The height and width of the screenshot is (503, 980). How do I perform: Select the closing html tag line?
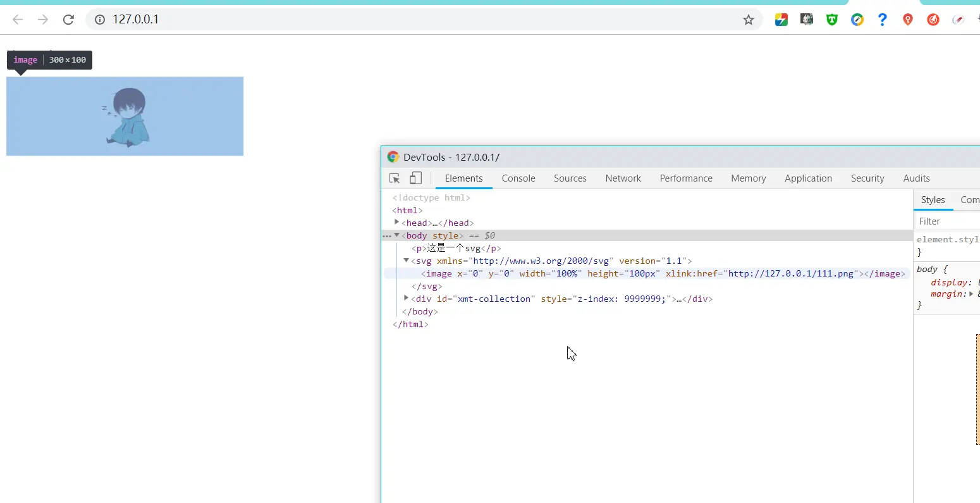pyautogui.click(x=410, y=324)
